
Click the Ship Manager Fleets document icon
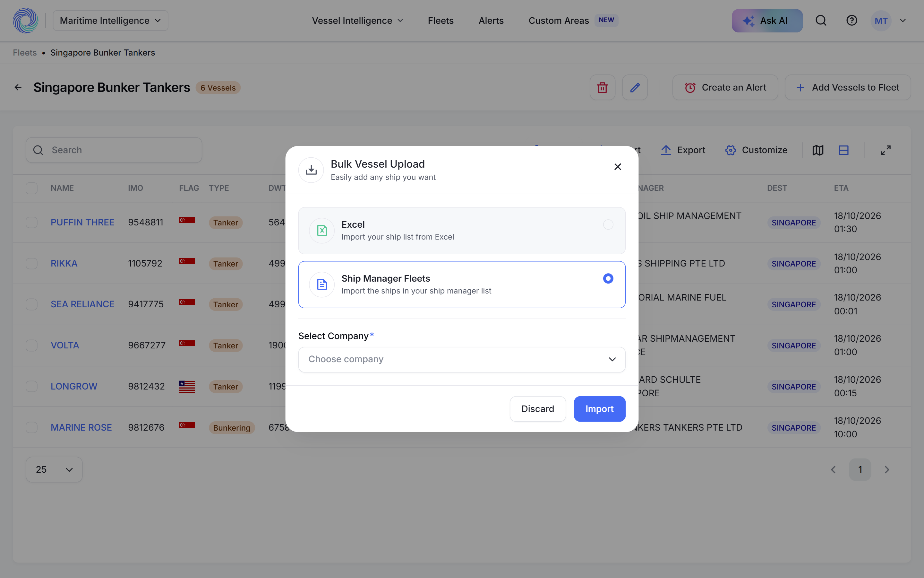click(x=322, y=285)
